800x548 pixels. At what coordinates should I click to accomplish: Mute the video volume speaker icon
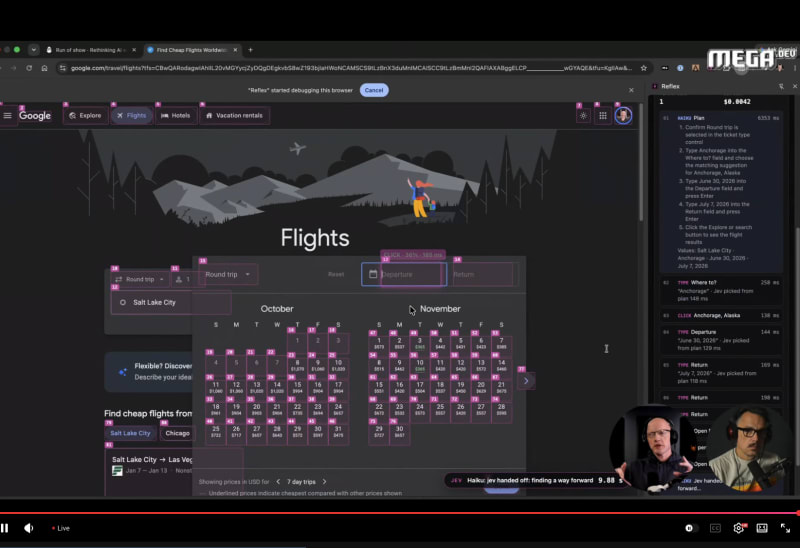[29, 528]
